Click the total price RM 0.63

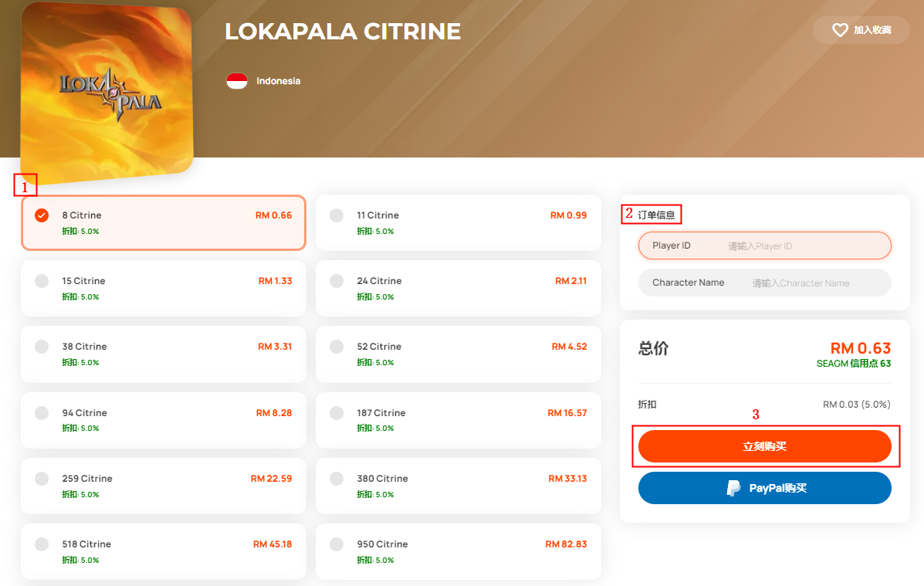(x=861, y=348)
